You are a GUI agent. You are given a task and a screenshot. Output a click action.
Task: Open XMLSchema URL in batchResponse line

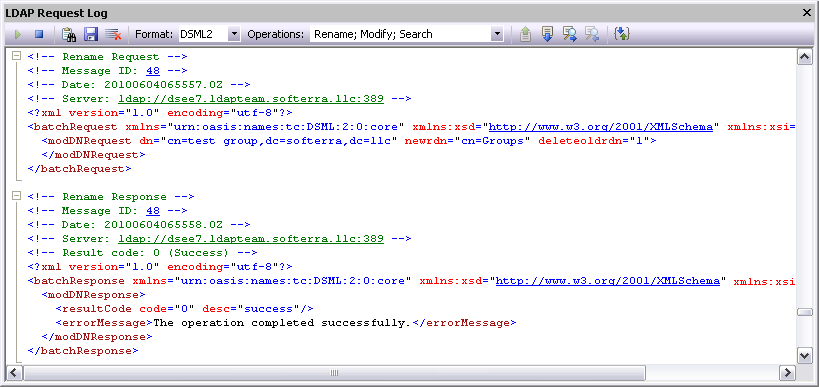pos(607,281)
